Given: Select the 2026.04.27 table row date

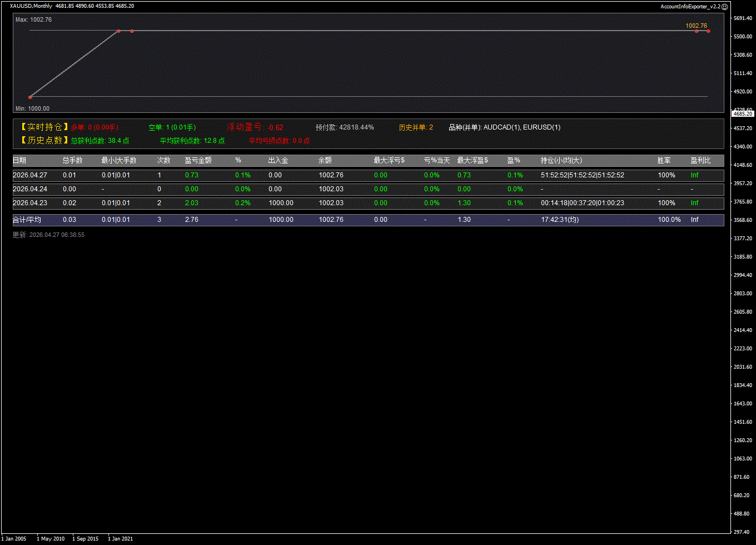Looking at the screenshot, I should tap(30, 175).
